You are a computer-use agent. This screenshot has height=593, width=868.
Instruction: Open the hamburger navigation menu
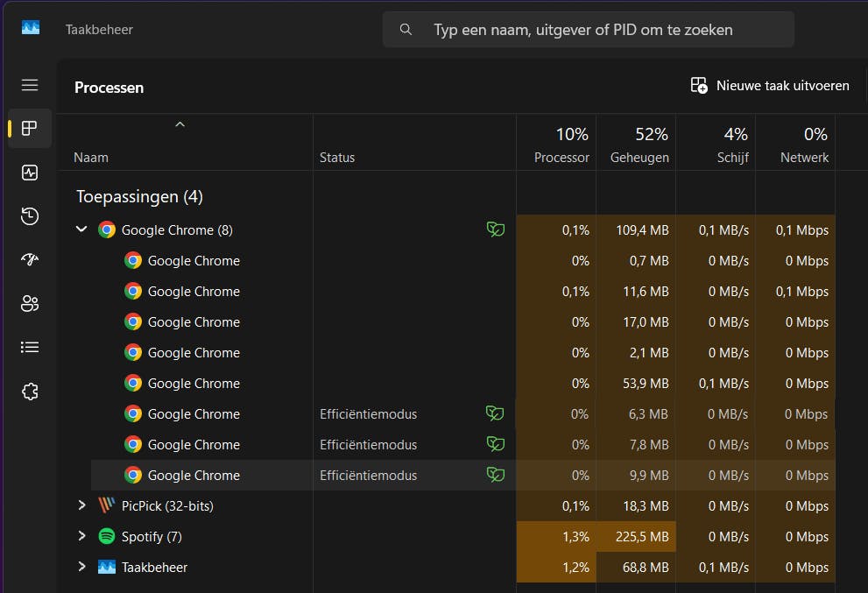[x=30, y=85]
